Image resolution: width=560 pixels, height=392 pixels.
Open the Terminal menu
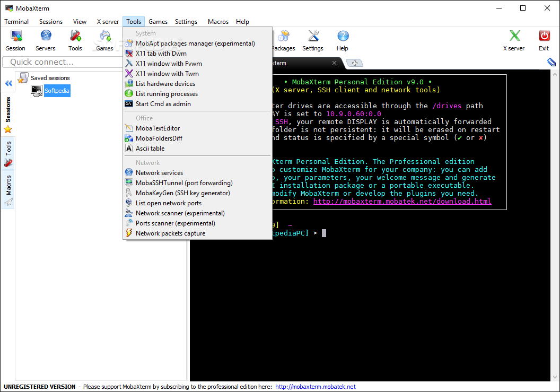coord(16,22)
